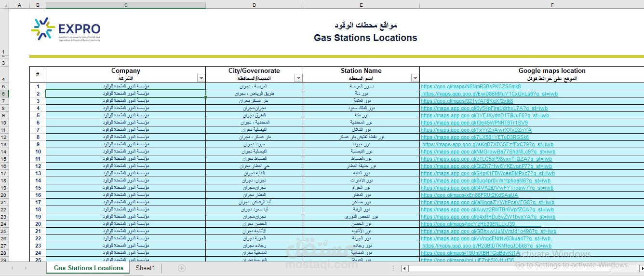Open the S4pK1FBWoesBMPxc7 maps link
This screenshot has height=276, width=644.
(x=488, y=173)
